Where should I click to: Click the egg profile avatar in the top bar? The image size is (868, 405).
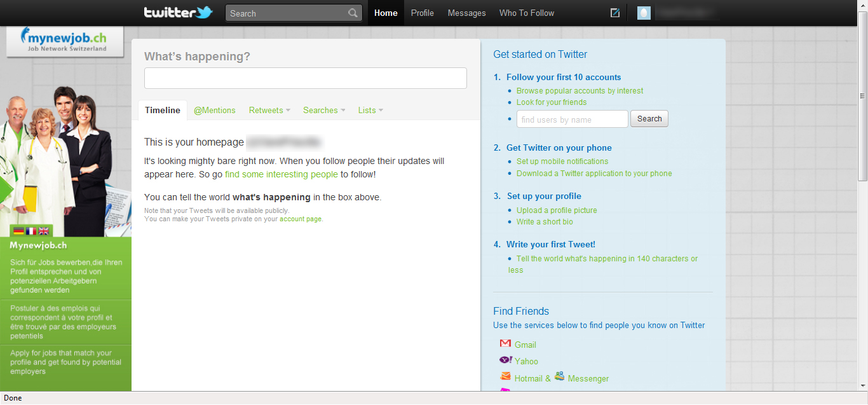pos(643,11)
